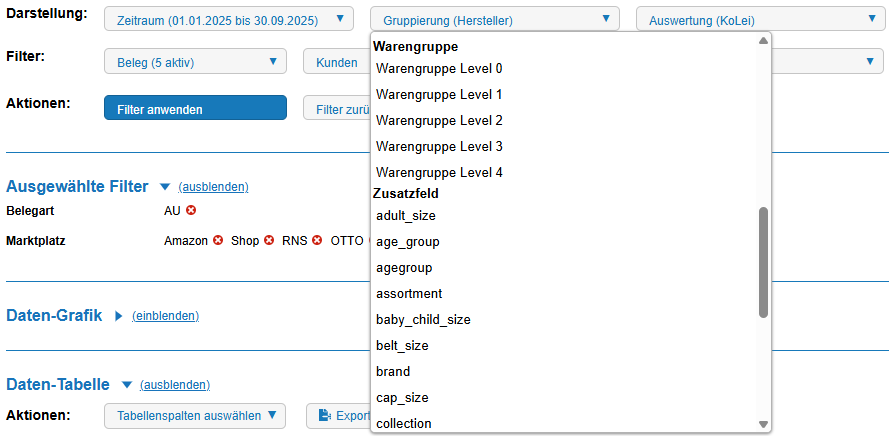The image size is (889, 436).
Task: Remove the Amazon marketplace filter
Action: click(x=218, y=241)
